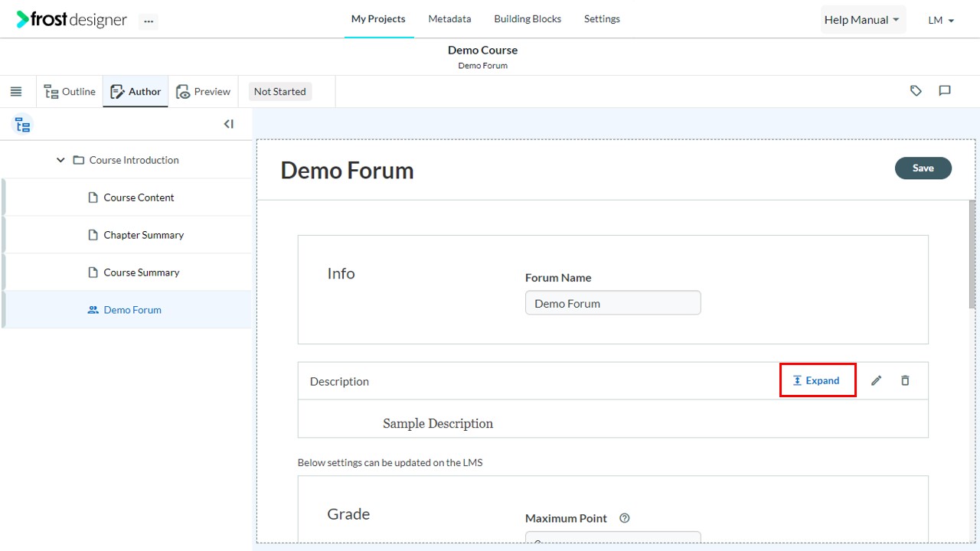Click the tree structure view icon
Image resolution: width=980 pixels, height=551 pixels.
23,125
